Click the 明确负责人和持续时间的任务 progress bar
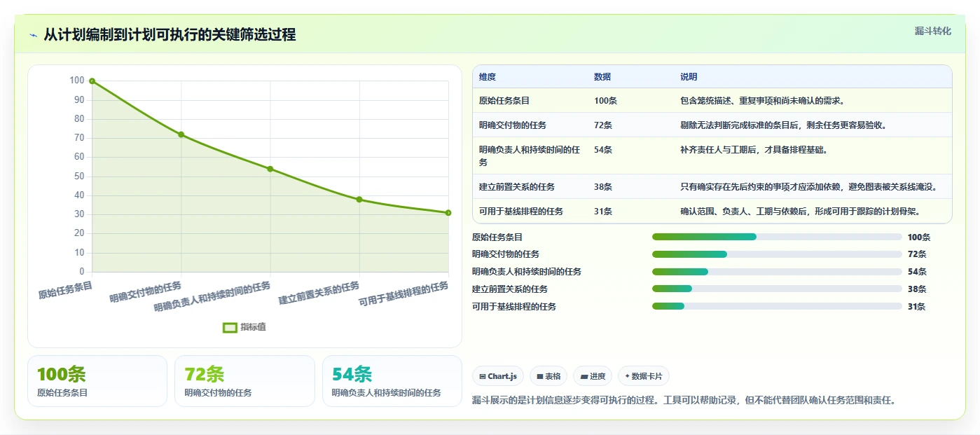 click(777, 272)
